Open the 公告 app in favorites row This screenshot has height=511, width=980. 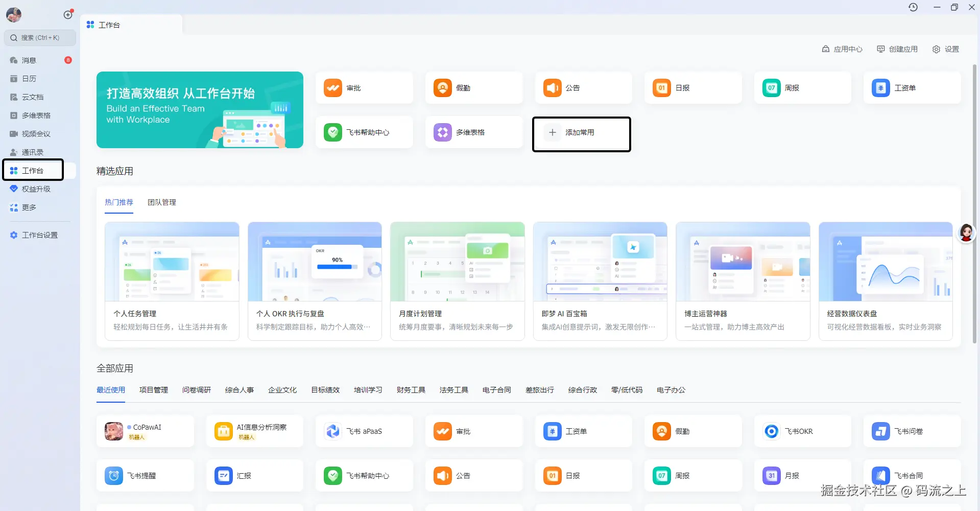(583, 88)
